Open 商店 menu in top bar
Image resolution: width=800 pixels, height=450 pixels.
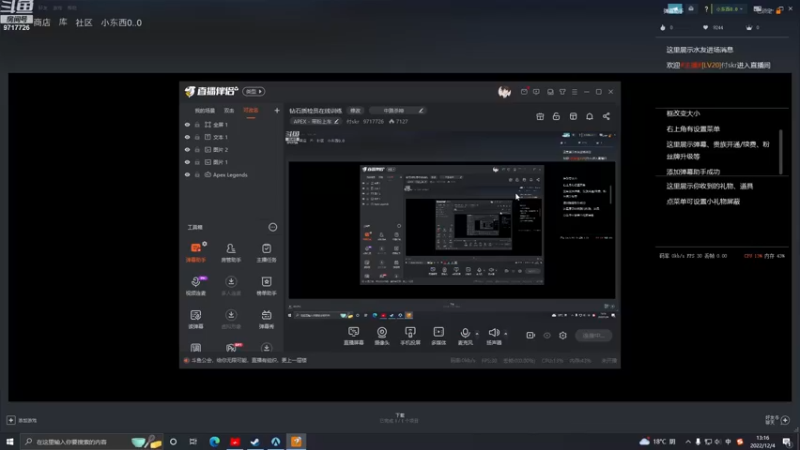click(42, 22)
